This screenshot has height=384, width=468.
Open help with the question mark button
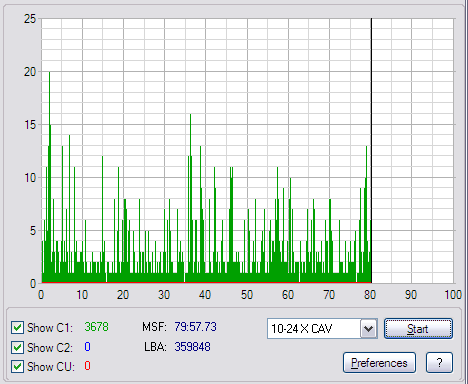[439, 362]
